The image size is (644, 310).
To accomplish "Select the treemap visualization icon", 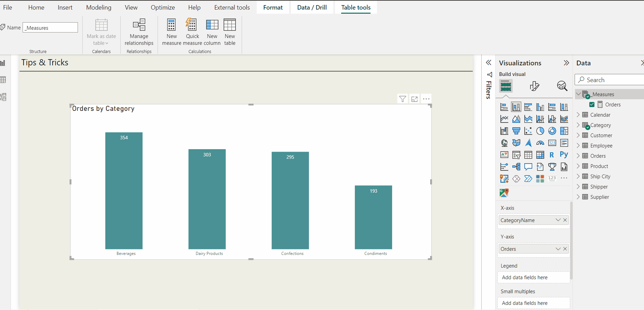I will tap(564, 131).
